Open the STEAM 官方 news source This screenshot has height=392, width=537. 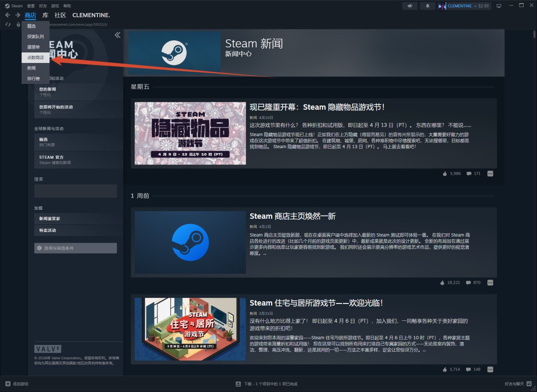point(78,159)
